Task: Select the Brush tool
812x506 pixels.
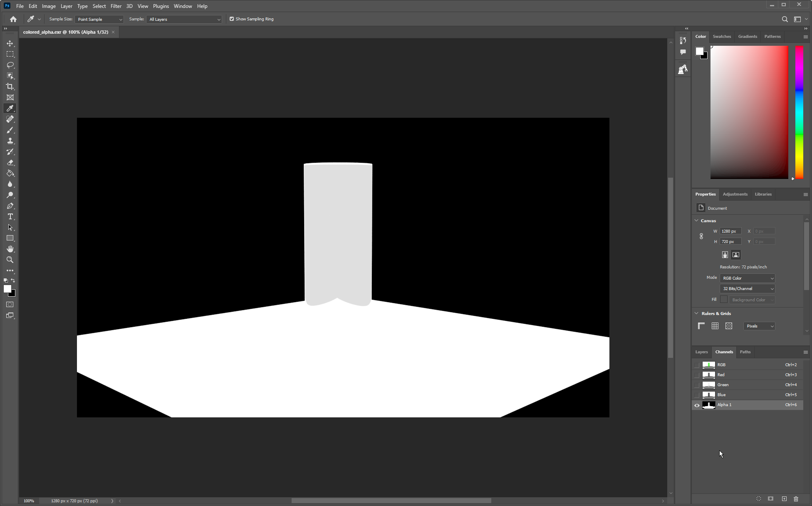Action: coord(10,130)
